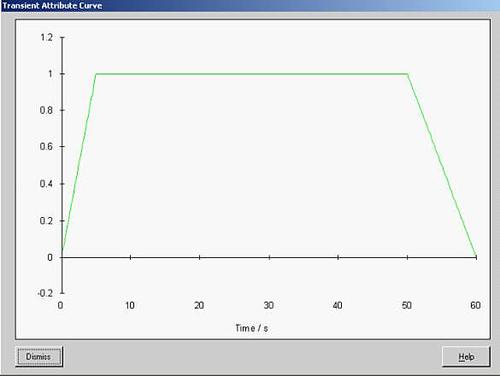Click the '10' x-axis label
Viewport: 500px width, 376px height.
pos(130,305)
